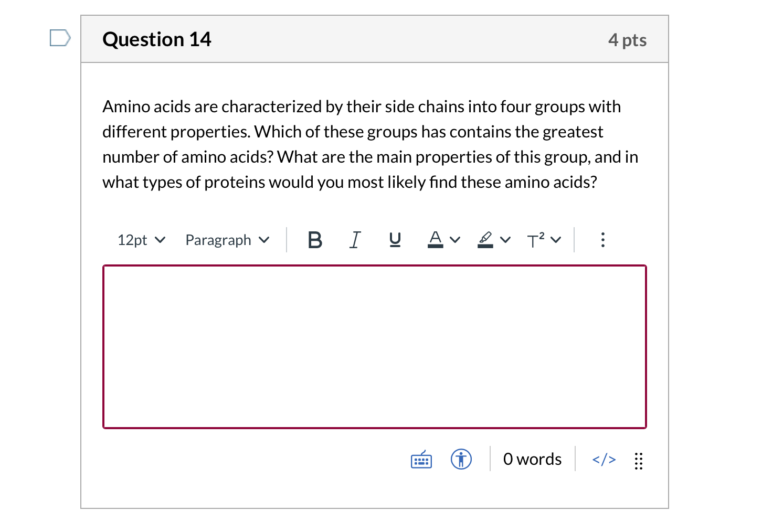
Task: Run the accessibility checker icon
Action: coord(461,459)
